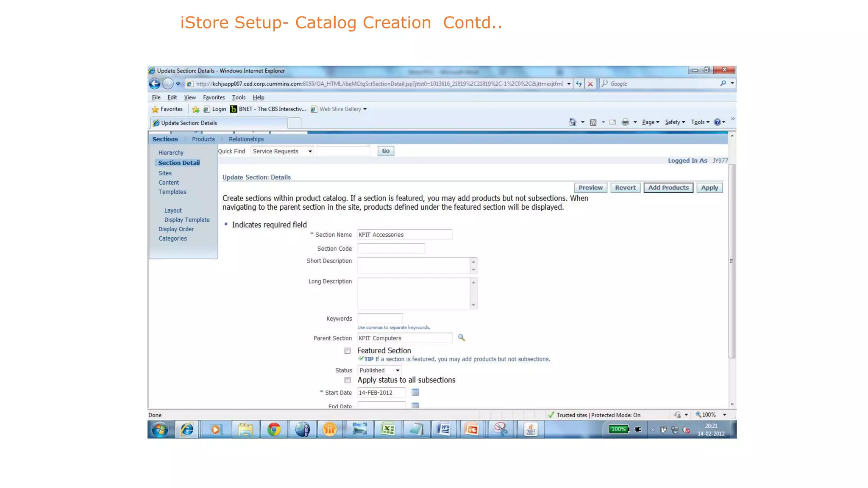Toggle the Featured Section checkbox
Screen dimensions: 868x488
pyautogui.click(x=348, y=351)
